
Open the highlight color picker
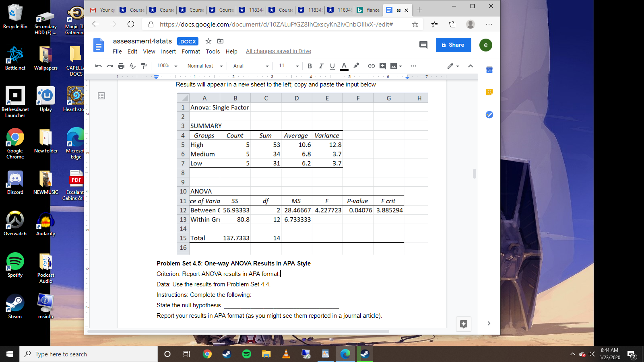click(356, 66)
